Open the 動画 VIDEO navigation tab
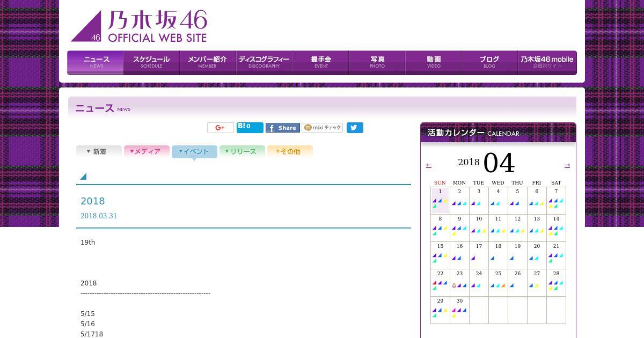Screen dimensions: 644x338 (x=433, y=62)
